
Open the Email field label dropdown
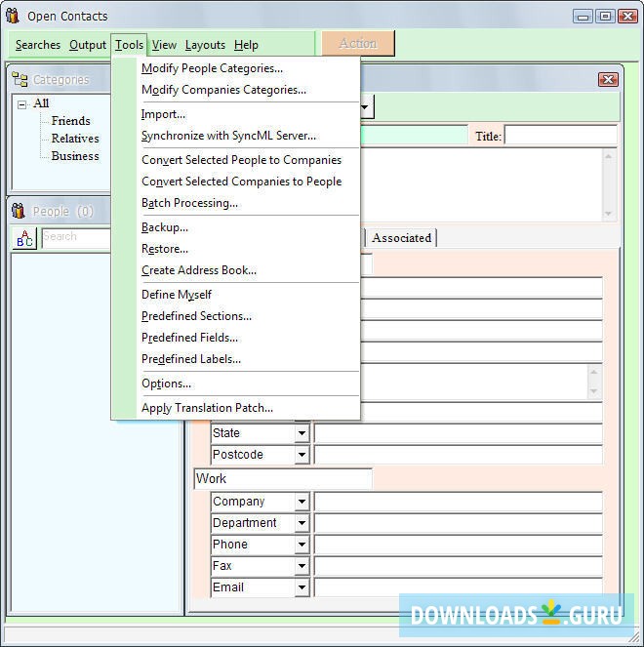302,587
